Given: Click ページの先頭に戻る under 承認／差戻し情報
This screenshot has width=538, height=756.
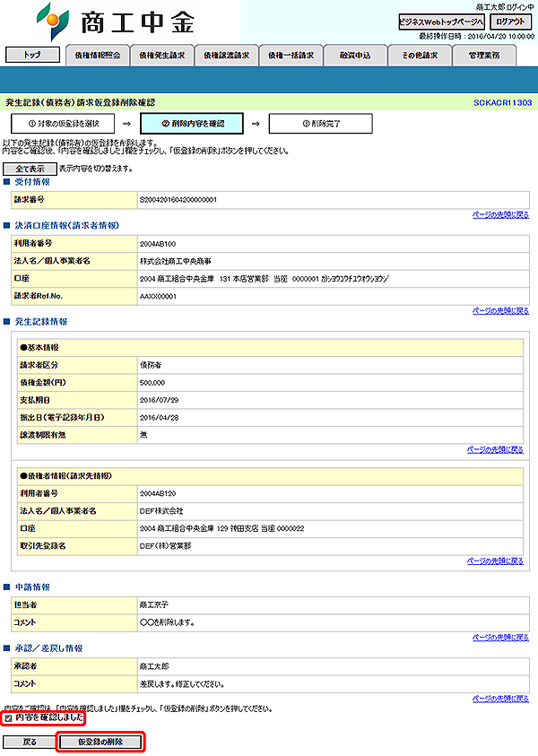Looking at the screenshot, I should click(500, 699).
